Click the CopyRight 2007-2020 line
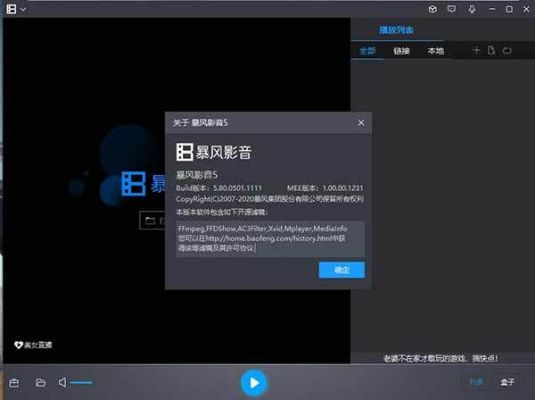 pos(270,199)
